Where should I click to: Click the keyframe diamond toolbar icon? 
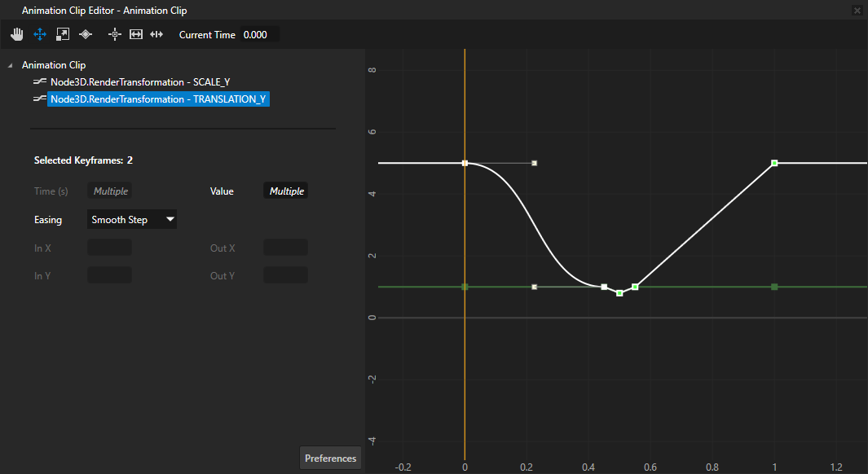pyautogui.click(x=86, y=34)
